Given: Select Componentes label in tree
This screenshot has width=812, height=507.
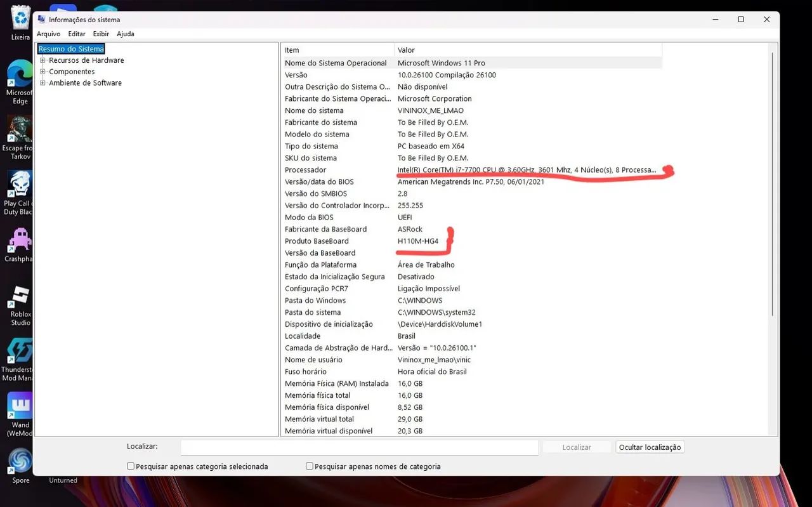Looking at the screenshot, I should pos(72,72).
